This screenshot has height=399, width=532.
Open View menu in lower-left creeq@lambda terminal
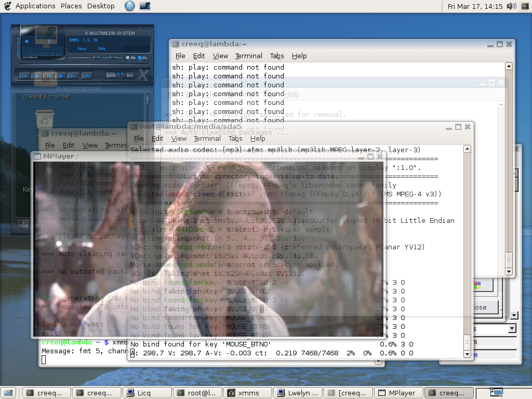(x=90, y=145)
